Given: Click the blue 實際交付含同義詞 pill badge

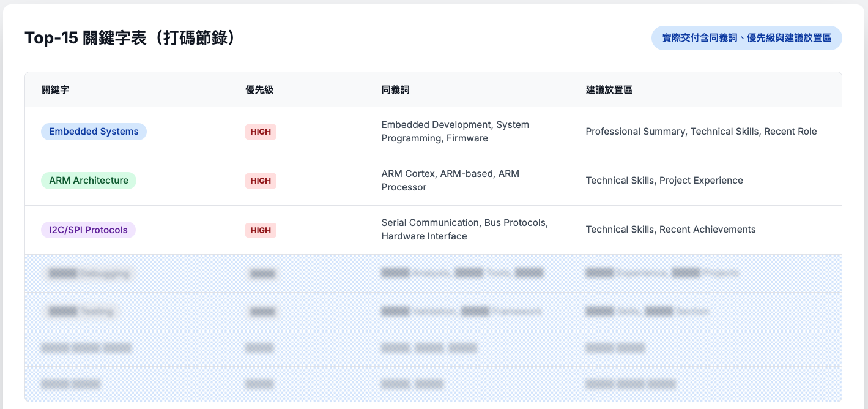Looking at the screenshot, I should [746, 38].
